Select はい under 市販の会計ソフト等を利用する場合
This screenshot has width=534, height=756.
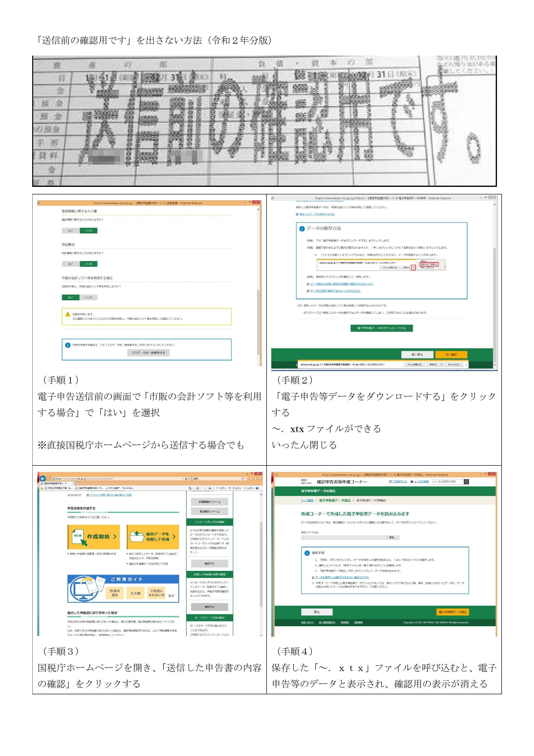click(x=71, y=297)
